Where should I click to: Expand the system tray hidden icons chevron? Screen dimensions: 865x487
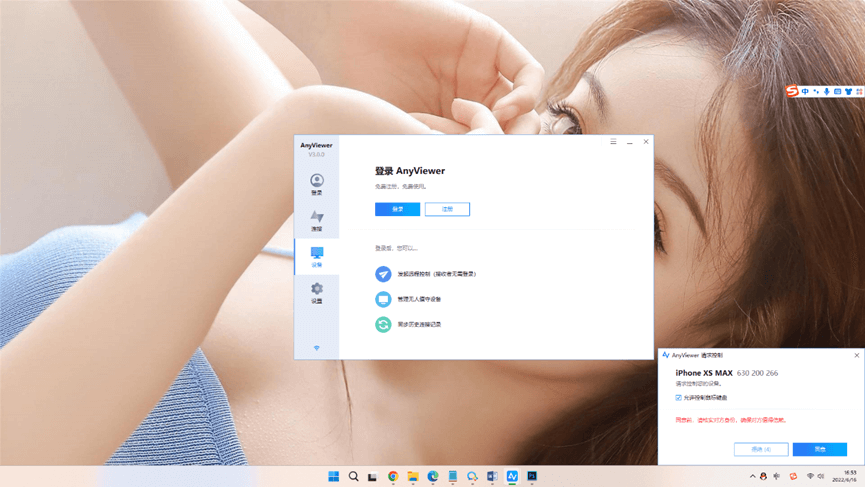click(752, 476)
